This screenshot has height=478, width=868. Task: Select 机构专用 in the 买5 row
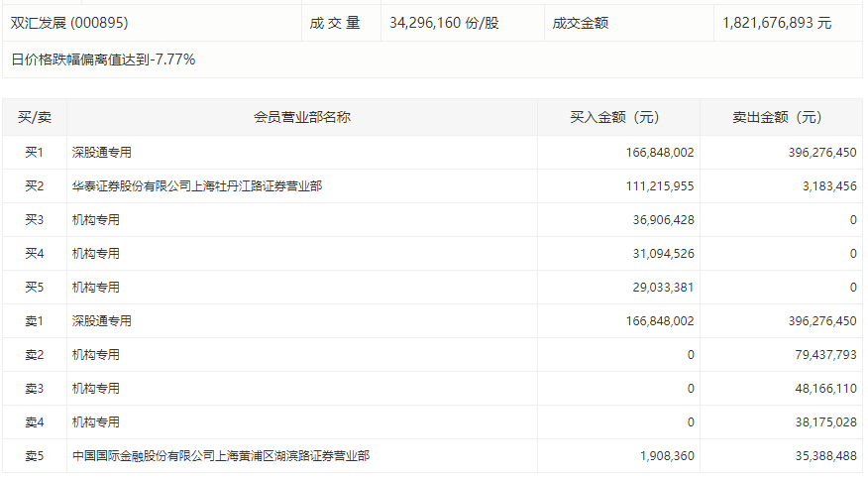[95, 288]
